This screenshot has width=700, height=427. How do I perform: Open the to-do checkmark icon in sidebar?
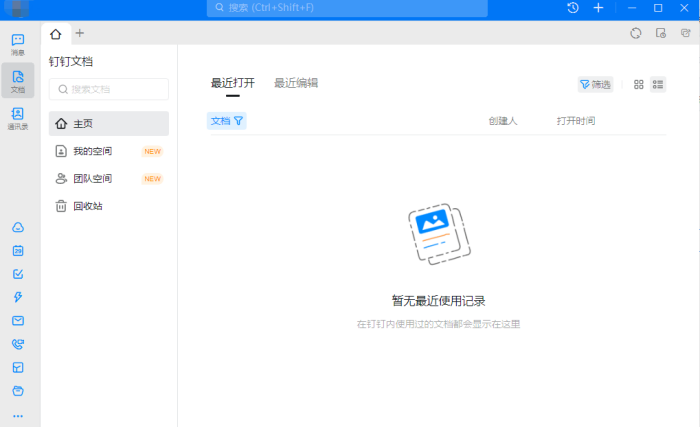pos(18,274)
